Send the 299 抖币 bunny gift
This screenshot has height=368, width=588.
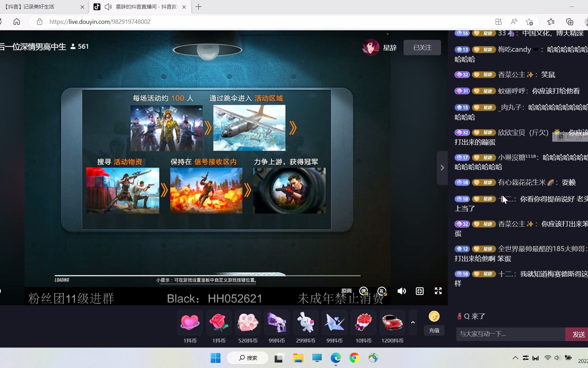[306, 322]
